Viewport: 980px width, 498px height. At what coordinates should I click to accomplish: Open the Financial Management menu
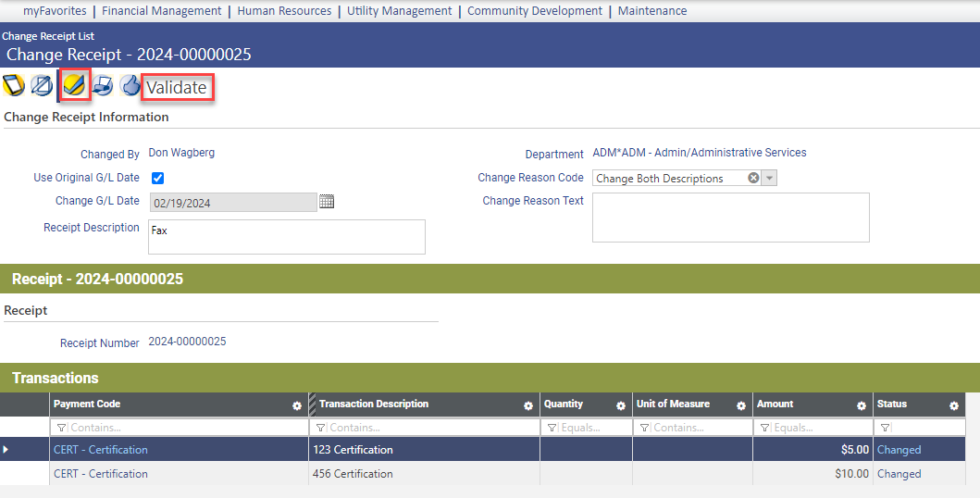[161, 10]
